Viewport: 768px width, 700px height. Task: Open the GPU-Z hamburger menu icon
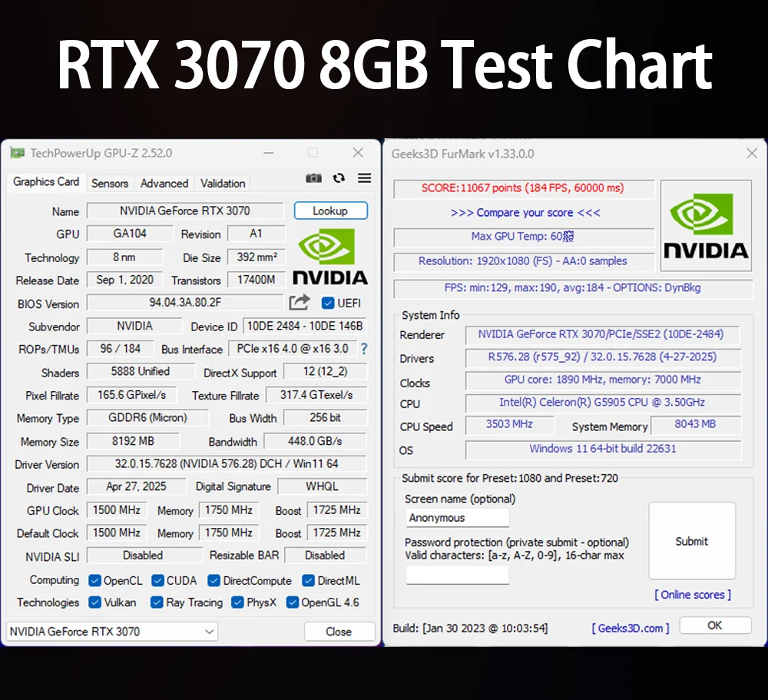pyautogui.click(x=364, y=177)
